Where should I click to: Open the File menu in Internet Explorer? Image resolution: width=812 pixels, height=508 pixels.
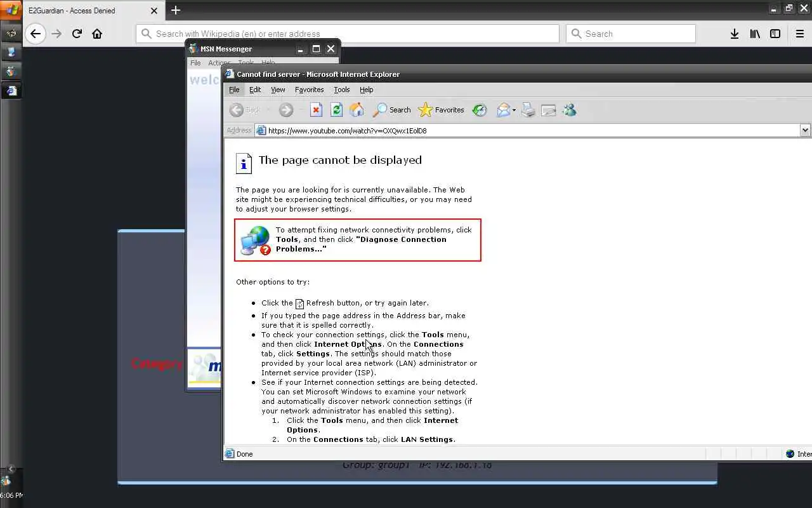[234, 90]
